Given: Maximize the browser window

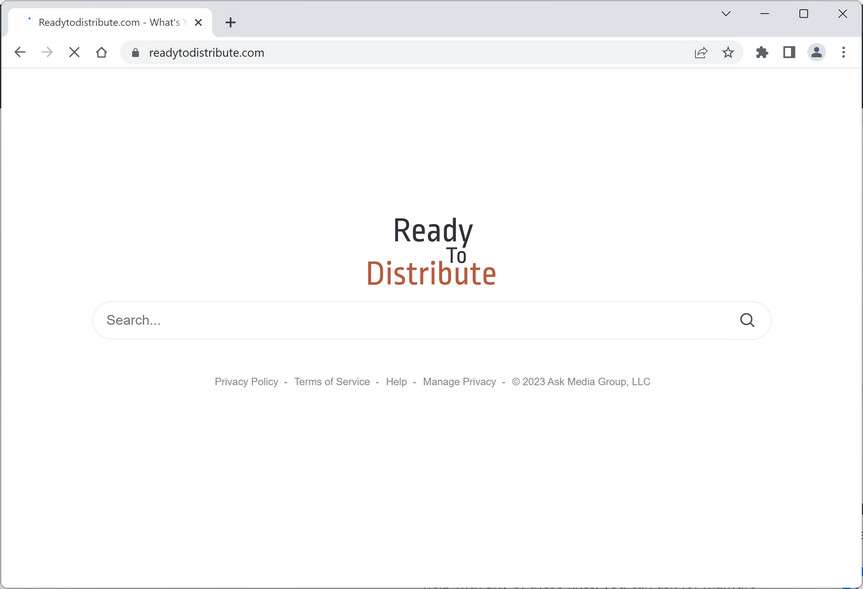Looking at the screenshot, I should coord(804,14).
